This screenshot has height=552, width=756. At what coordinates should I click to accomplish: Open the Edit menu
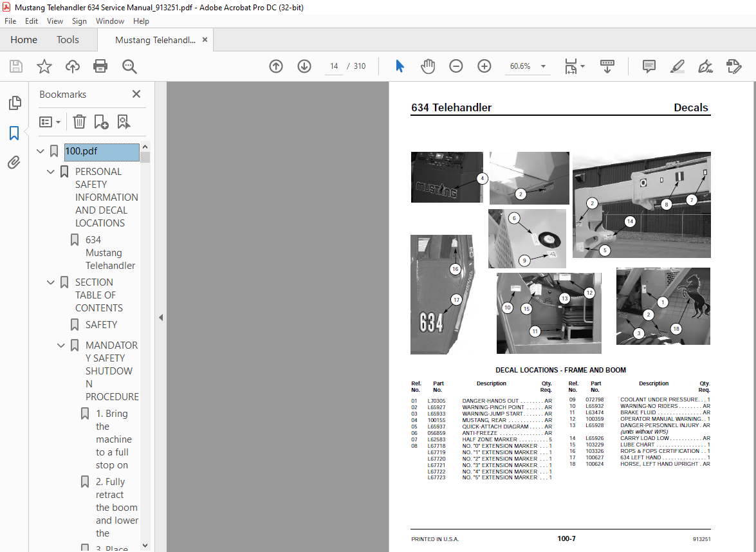[32, 21]
